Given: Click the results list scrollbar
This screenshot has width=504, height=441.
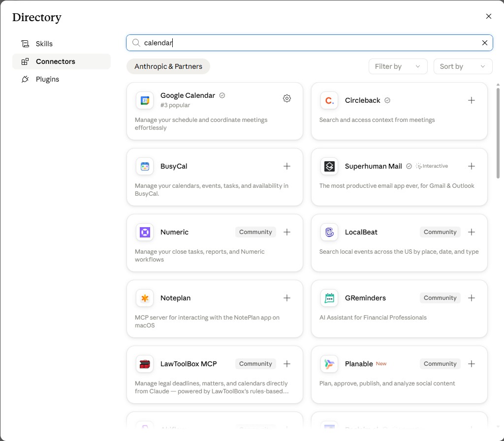Looking at the screenshot, I should point(498,133).
